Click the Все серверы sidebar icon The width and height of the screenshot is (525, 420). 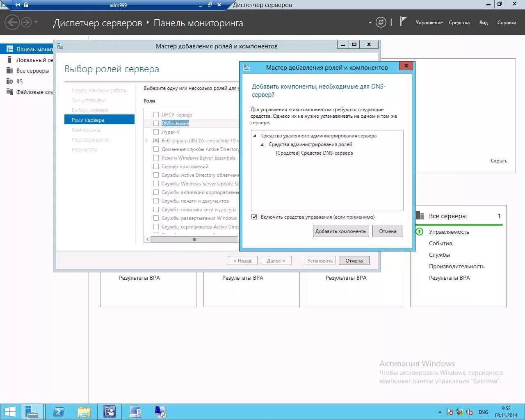[x=10, y=70]
